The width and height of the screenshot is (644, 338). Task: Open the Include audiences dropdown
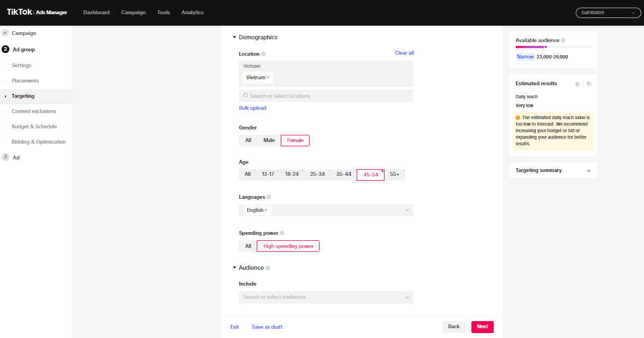(326, 298)
